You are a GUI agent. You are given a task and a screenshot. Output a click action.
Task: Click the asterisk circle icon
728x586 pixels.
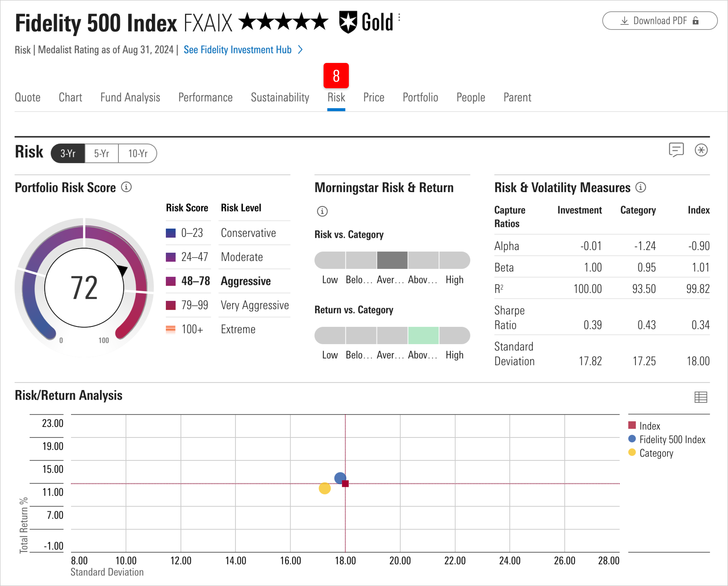701,150
